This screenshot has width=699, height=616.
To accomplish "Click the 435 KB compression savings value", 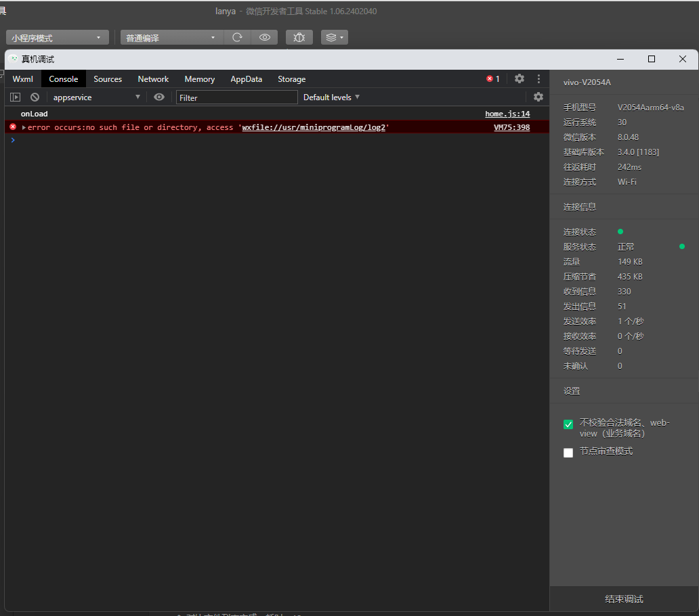I will (x=630, y=277).
